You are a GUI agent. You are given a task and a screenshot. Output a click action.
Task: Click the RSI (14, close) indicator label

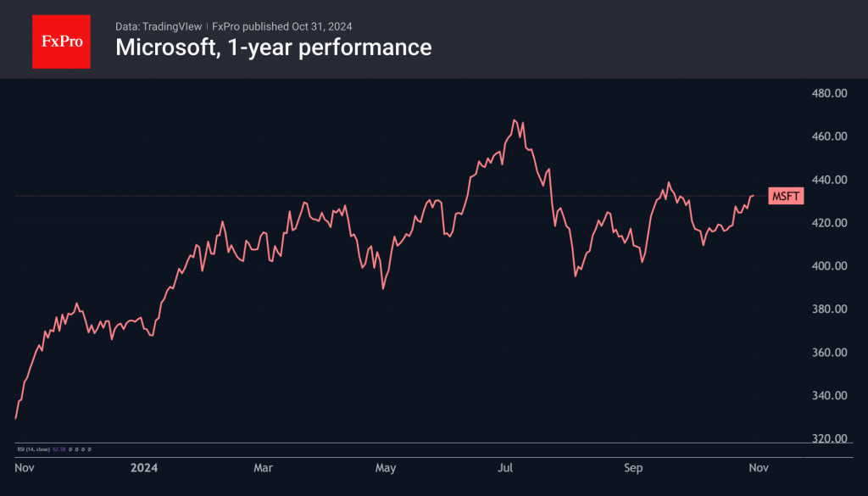pos(32,449)
